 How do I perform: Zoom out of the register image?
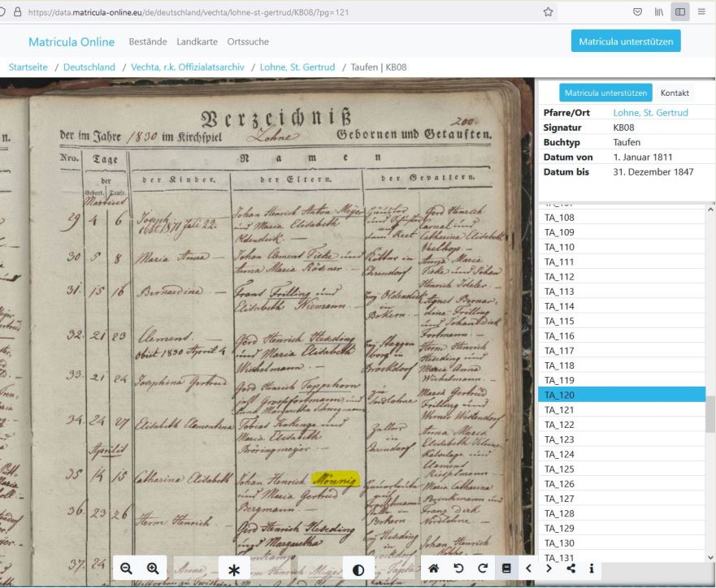tap(126, 569)
